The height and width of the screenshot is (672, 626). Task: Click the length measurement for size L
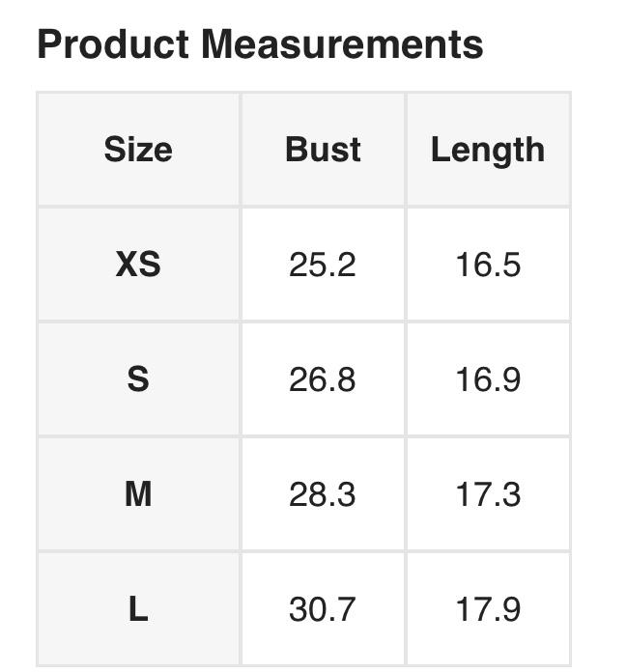coord(488,609)
